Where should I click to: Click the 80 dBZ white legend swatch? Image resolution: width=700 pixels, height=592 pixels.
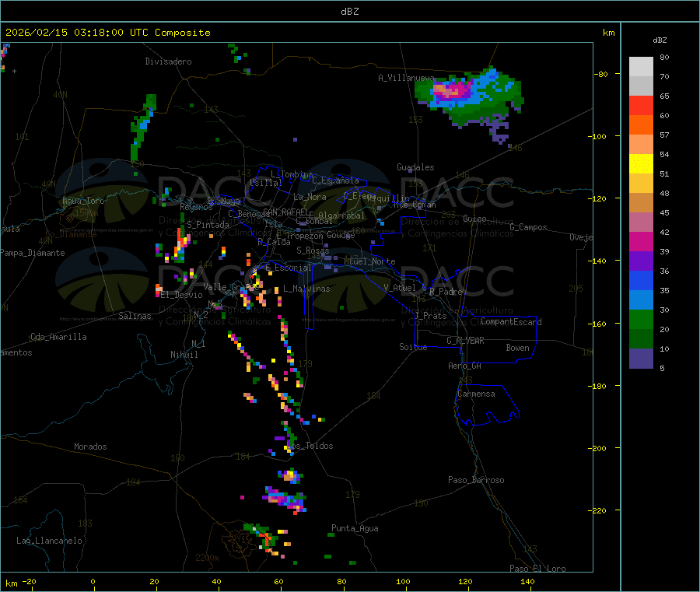pos(641,67)
